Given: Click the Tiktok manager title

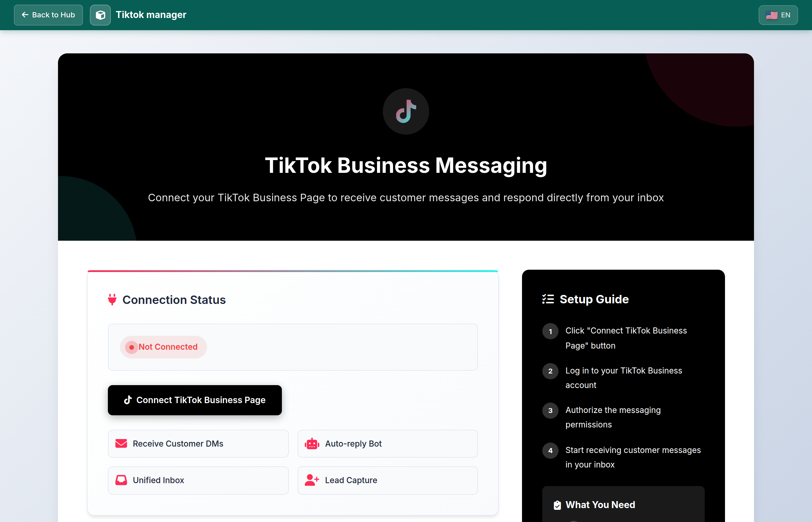Looking at the screenshot, I should pos(151,14).
